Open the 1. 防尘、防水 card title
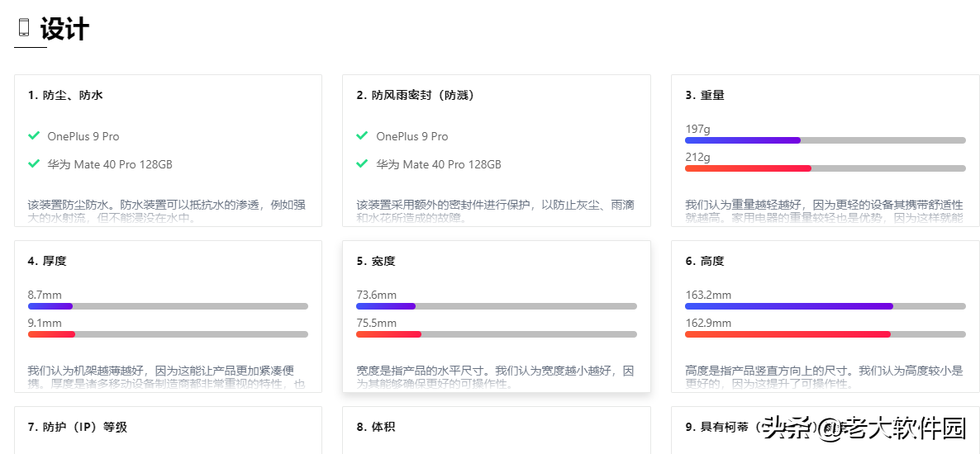Image resolution: width=980 pixels, height=454 pixels. [65, 96]
